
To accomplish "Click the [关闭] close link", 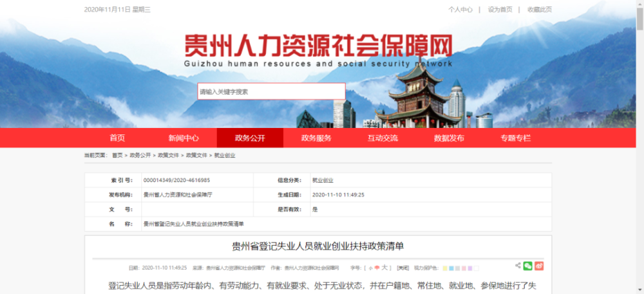I will click(x=402, y=268).
